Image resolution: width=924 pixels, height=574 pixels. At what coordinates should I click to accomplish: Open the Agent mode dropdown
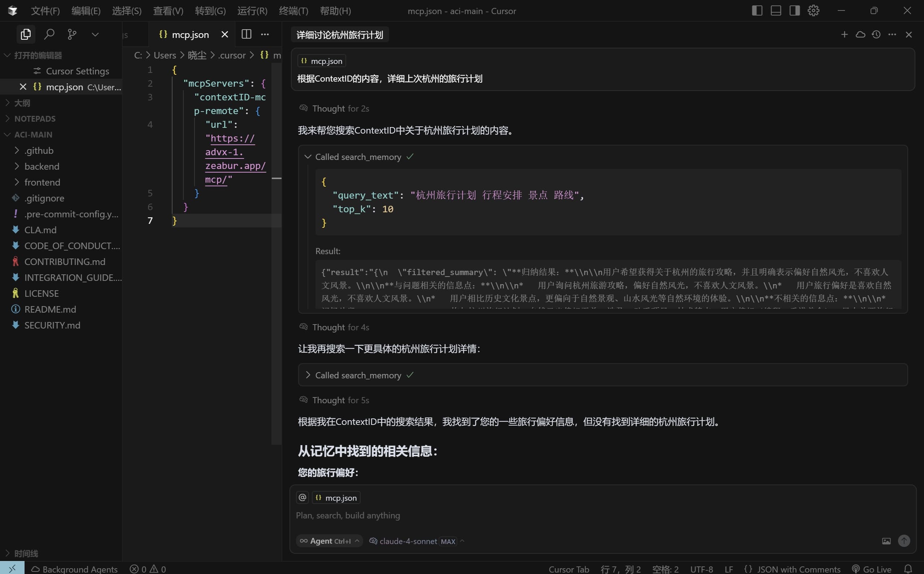coord(330,541)
